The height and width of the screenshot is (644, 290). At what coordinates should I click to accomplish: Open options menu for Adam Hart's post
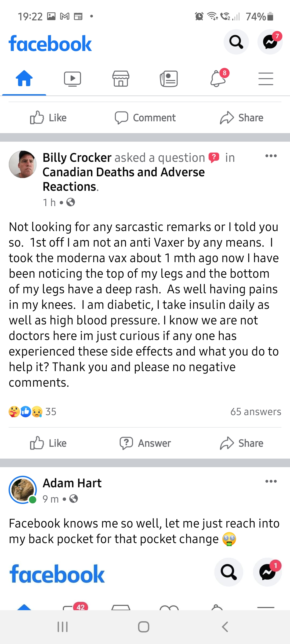tap(271, 481)
